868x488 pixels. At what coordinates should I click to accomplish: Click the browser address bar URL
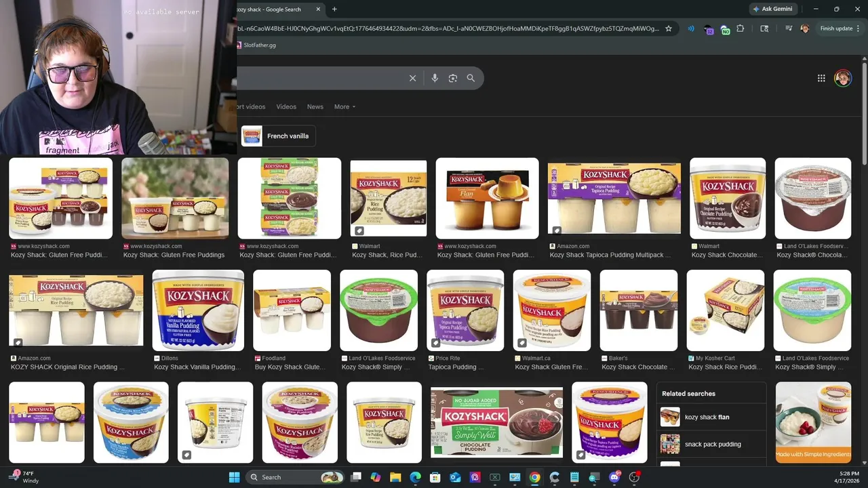(x=448, y=28)
